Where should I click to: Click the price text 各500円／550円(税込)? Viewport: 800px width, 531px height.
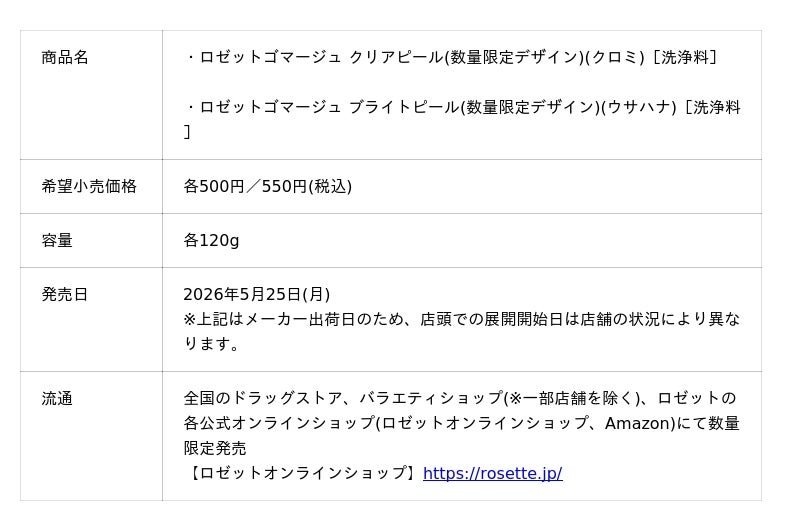(267, 186)
